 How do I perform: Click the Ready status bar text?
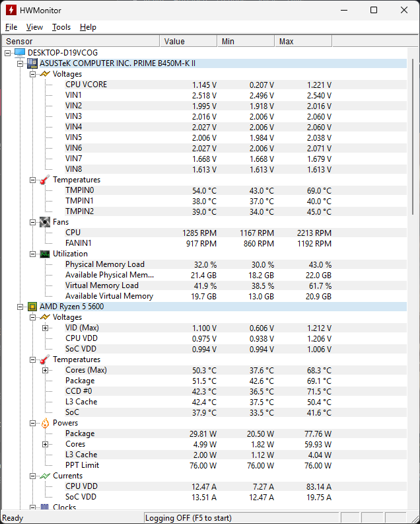(x=13, y=518)
